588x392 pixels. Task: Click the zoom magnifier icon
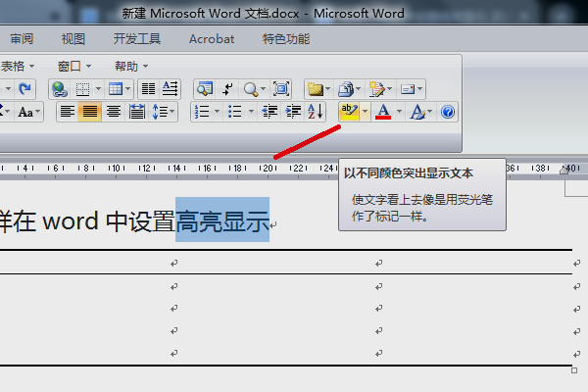tap(250, 89)
